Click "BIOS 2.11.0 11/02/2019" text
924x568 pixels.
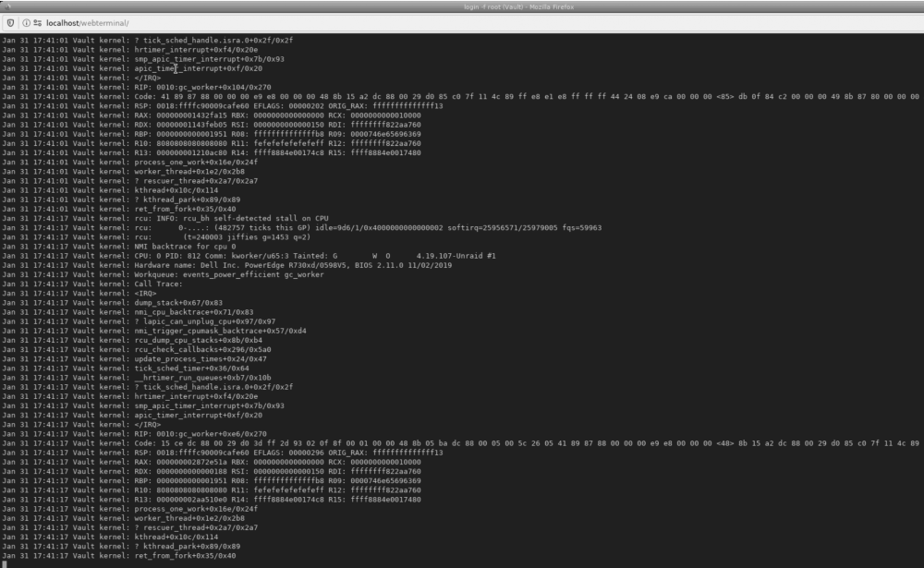404,265
